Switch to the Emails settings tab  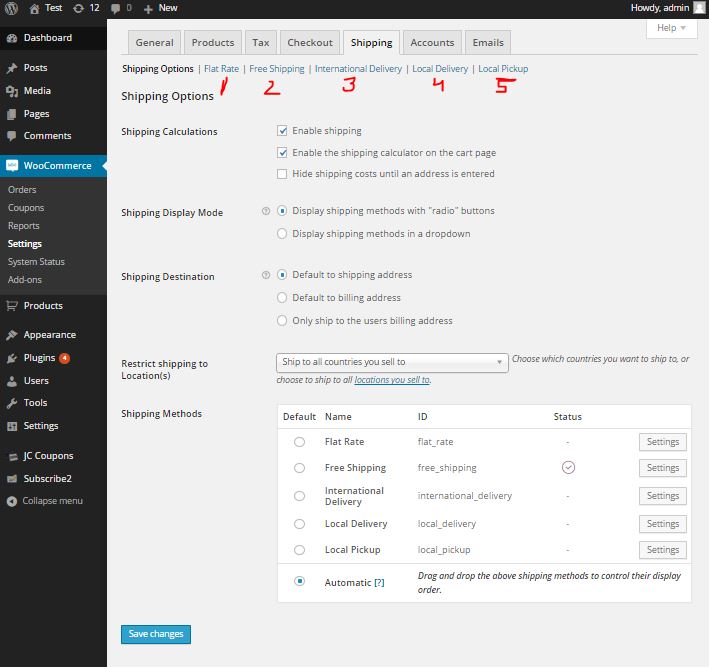488,43
